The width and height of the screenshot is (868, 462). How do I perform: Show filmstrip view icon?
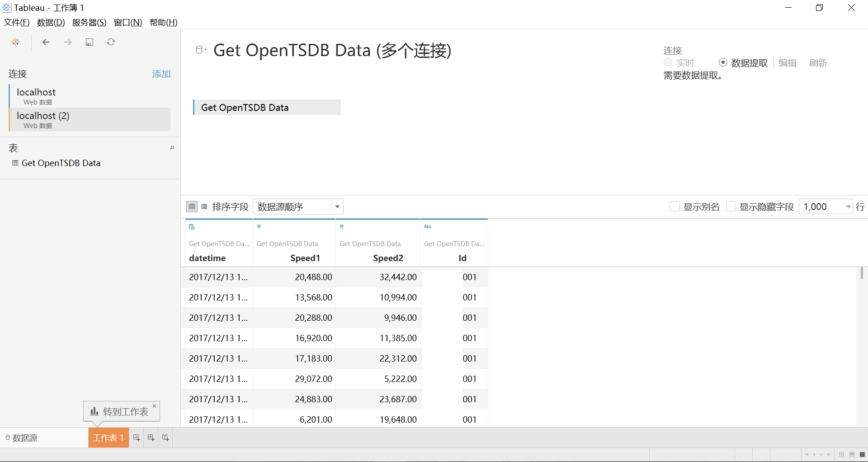852,455
